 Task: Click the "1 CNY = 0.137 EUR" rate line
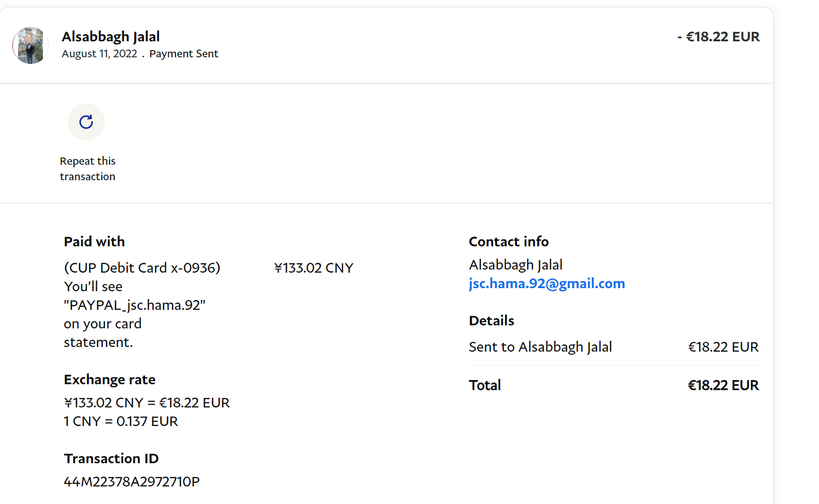pos(121,421)
